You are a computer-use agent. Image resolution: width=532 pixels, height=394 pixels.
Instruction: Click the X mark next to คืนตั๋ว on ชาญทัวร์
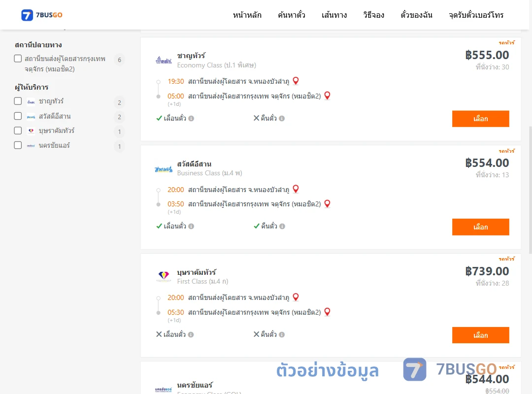pyautogui.click(x=257, y=118)
